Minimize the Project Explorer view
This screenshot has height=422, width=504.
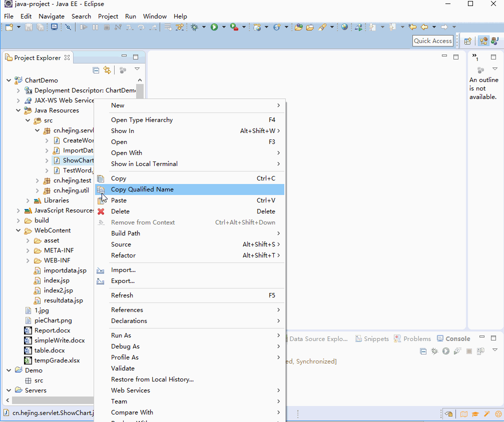(124, 56)
